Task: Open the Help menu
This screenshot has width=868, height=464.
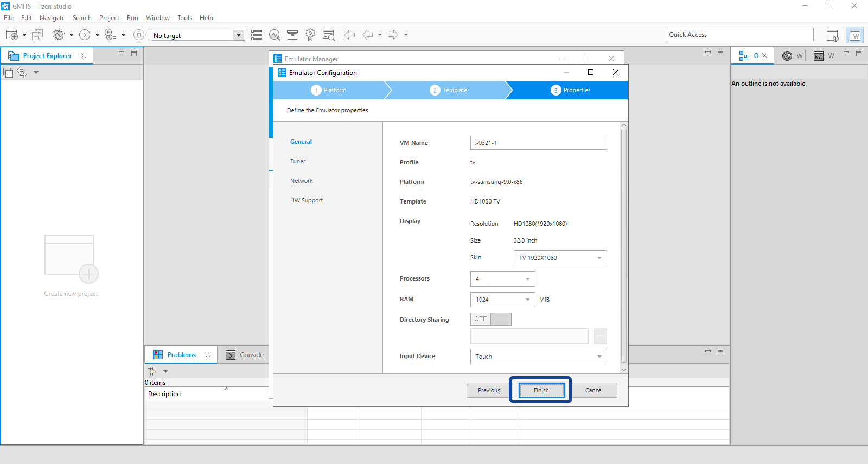Action: (206, 18)
